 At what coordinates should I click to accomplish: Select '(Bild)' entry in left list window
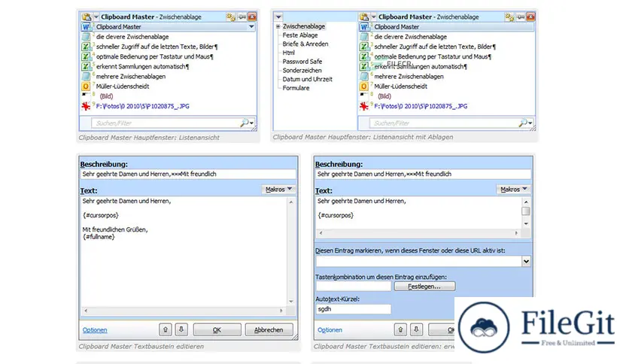coord(106,96)
